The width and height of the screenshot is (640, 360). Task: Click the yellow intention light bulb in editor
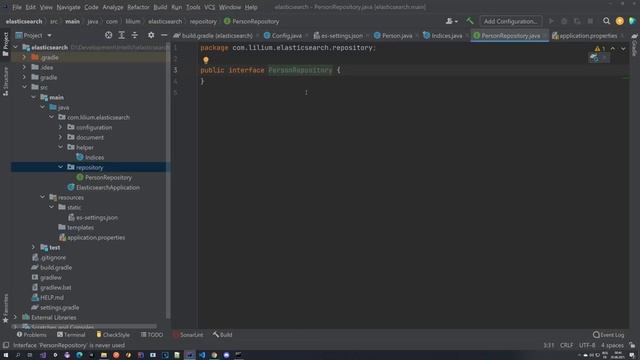206,60
